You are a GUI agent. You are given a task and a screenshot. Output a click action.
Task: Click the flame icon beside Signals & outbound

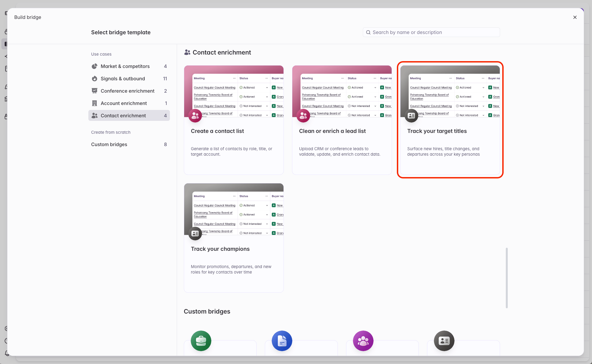(94, 79)
